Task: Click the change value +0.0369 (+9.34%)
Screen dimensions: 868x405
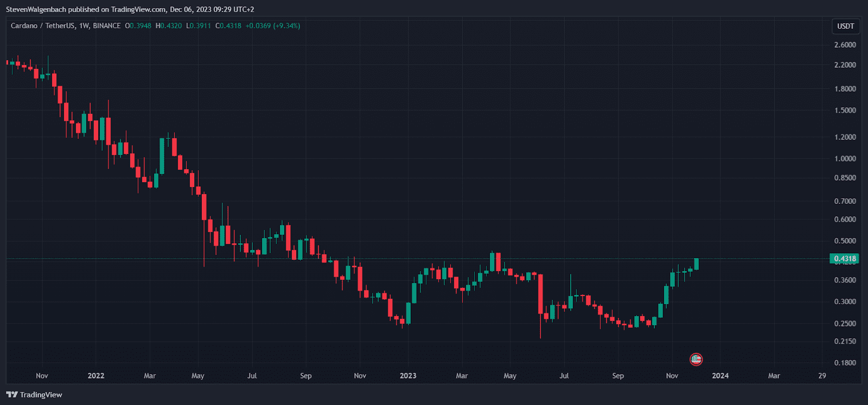Action: [x=273, y=25]
